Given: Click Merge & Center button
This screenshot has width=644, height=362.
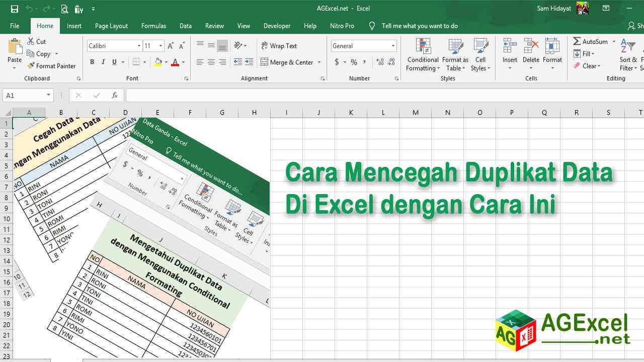Looking at the screenshot, I should click(x=287, y=62).
